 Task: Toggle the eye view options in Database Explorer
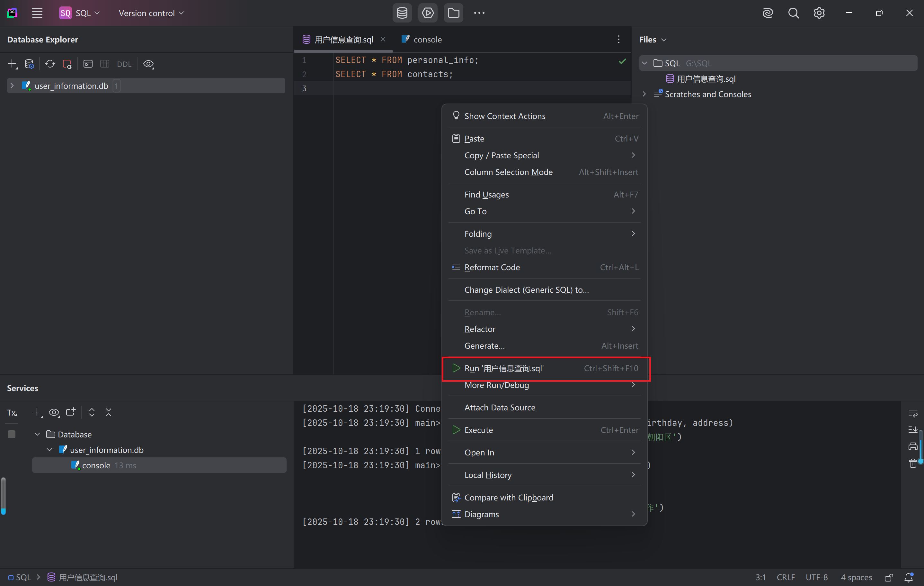tap(148, 64)
